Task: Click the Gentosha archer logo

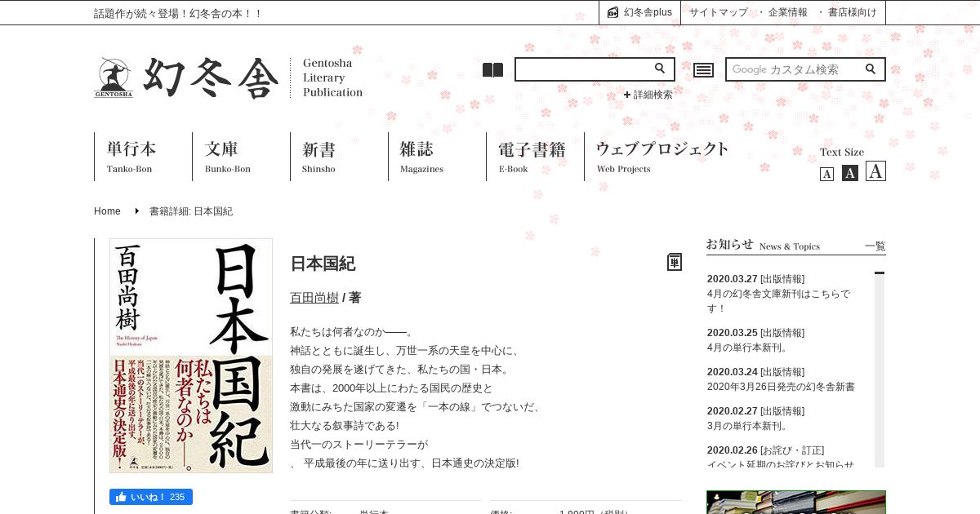Action: point(113,78)
